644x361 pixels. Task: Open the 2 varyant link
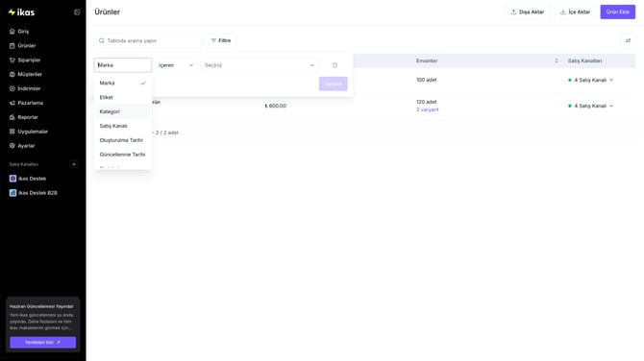click(x=427, y=109)
